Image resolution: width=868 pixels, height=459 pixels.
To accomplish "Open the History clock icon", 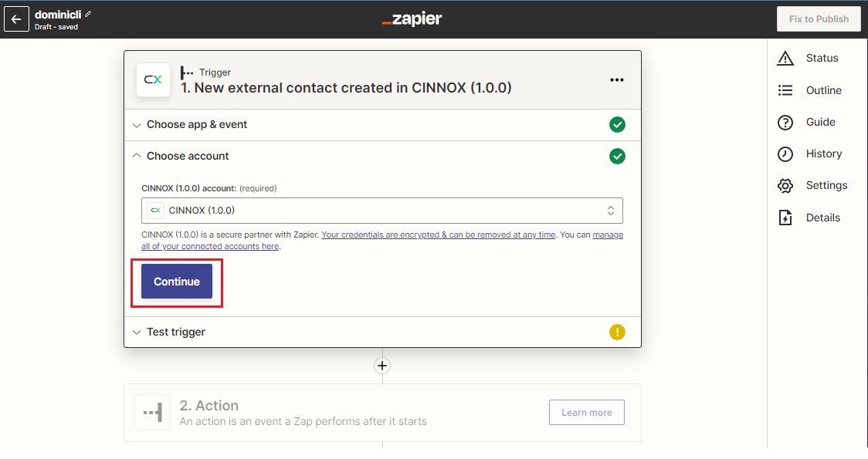I will [785, 154].
